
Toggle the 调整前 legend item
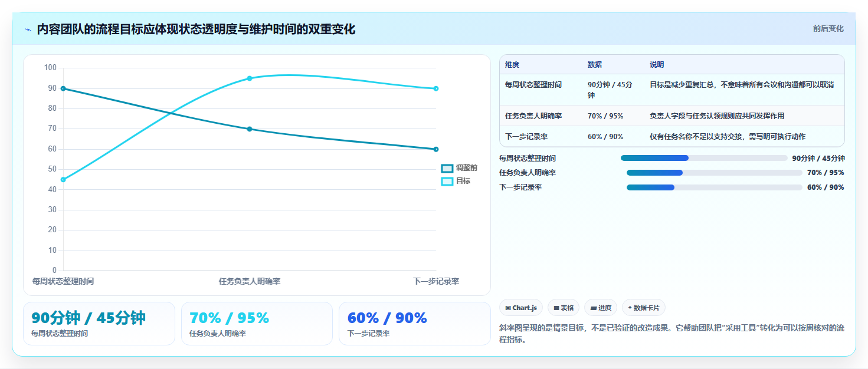(x=460, y=168)
